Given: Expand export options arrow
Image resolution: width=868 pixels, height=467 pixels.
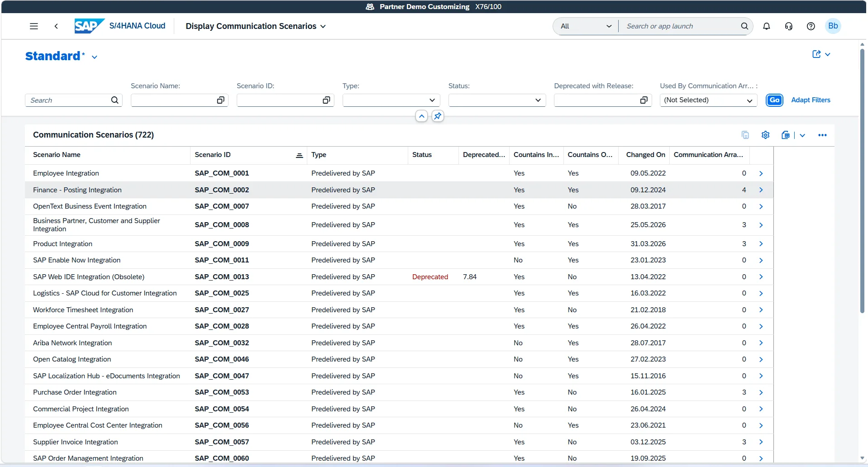Looking at the screenshot, I should point(802,135).
